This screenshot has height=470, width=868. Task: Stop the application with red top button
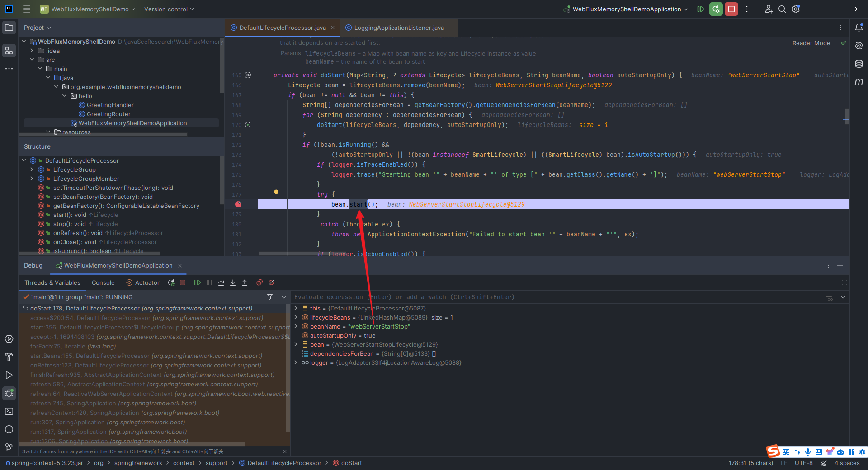[x=731, y=9]
